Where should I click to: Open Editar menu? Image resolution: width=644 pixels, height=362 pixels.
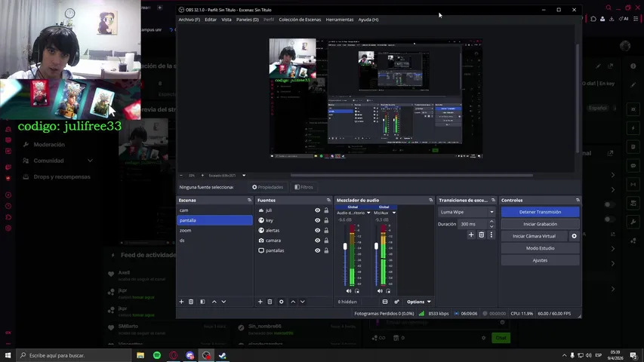click(x=211, y=20)
